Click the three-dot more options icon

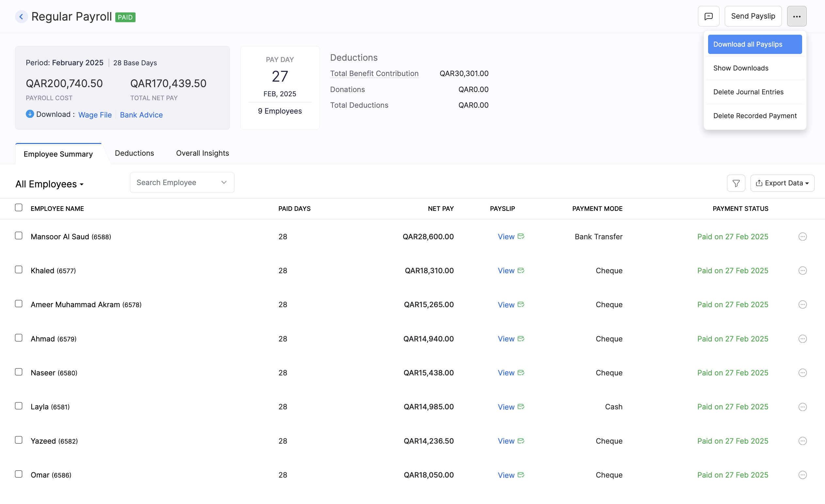[x=797, y=16]
